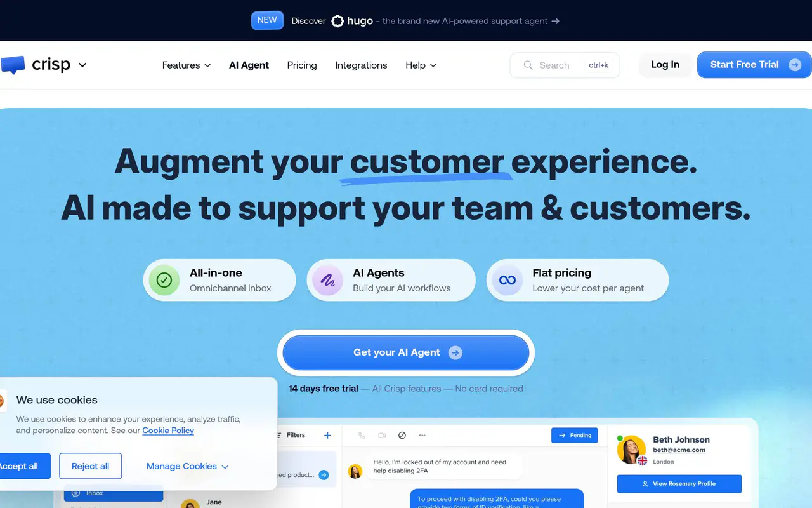Click the All-in-one green checkmark icon
This screenshot has width=812, height=508.
pos(164,280)
